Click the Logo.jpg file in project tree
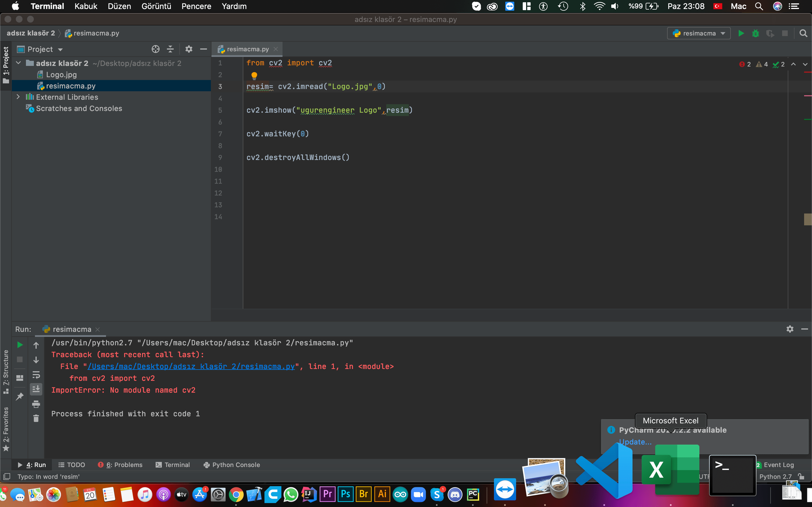 [60, 75]
